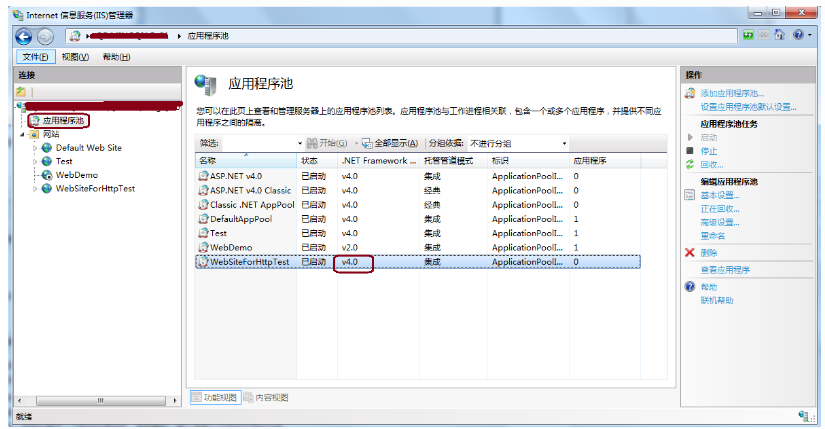Click the 停止 (stop) action in the actions pane
Image resolution: width=825 pixels, height=429 pixels.
708,151
